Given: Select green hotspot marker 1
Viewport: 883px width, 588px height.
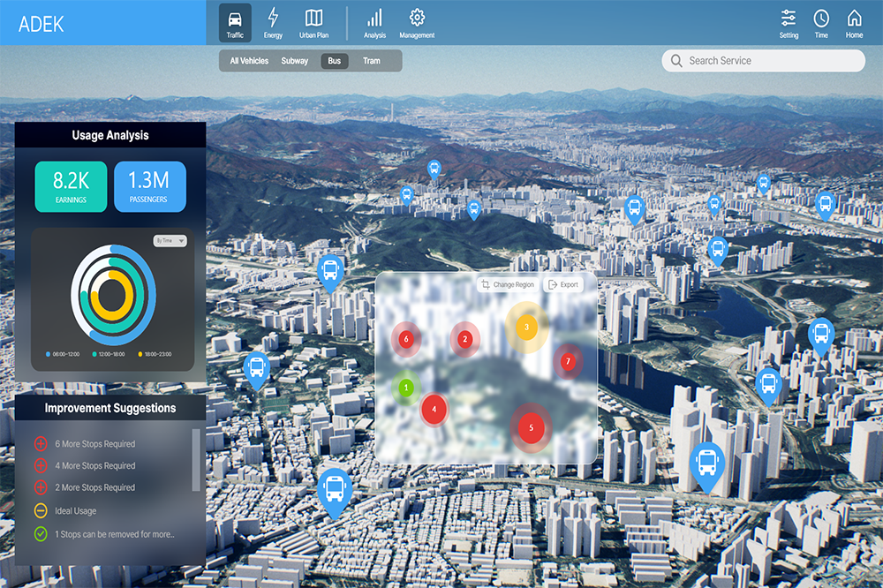Looking at the screenshot, I should click(406, 388).
